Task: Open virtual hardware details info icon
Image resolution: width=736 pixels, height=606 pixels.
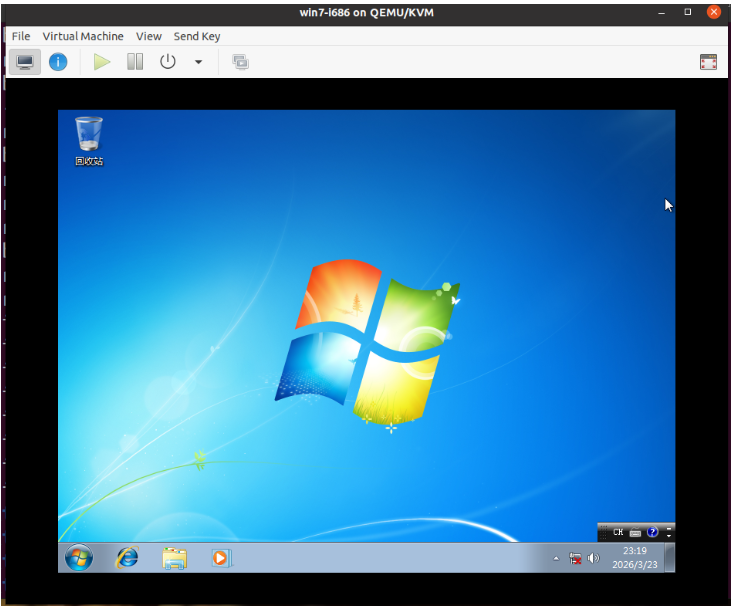Action: 58,62
